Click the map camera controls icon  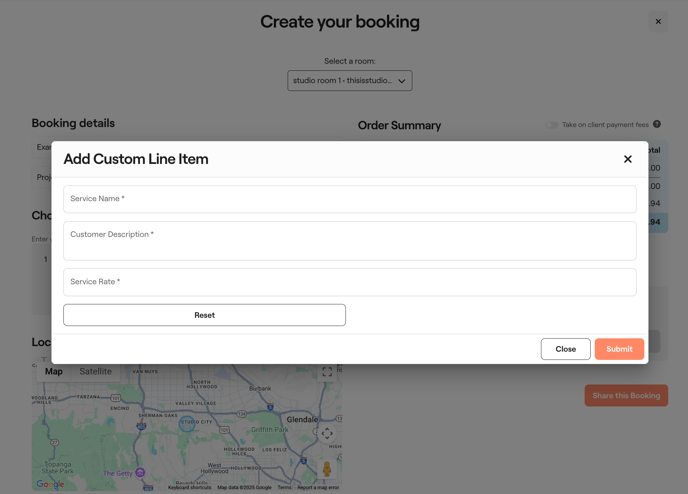pos(327,434)
